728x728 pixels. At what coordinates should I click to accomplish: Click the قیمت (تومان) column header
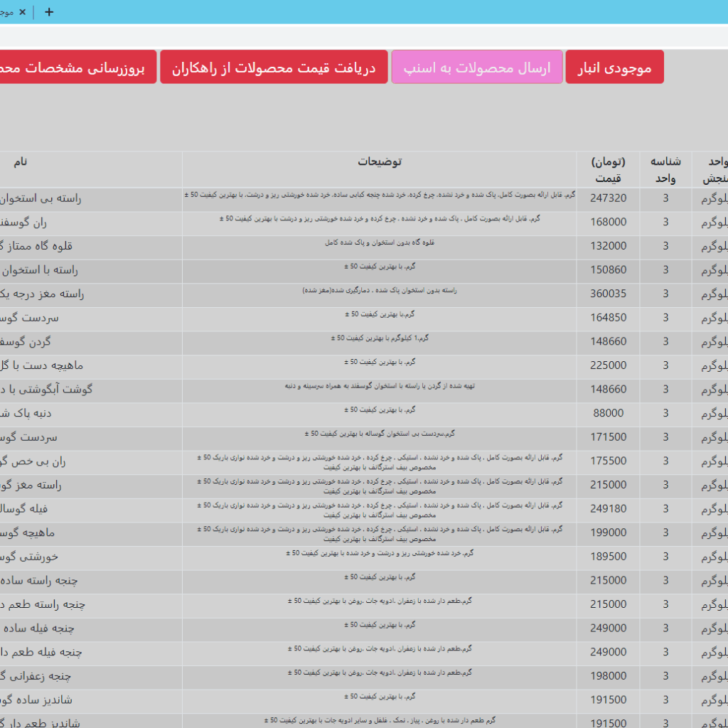(608, 170)
